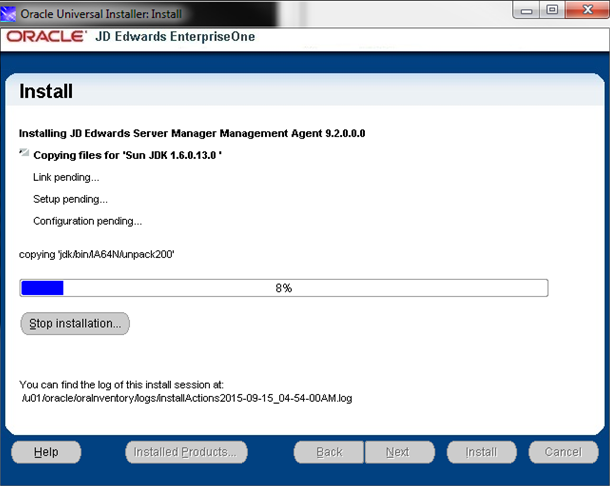Open the Installed Products list

pyautogui.click(x=186, y=452)
